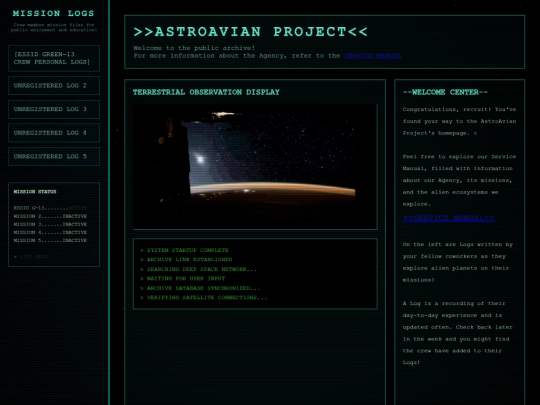Click VERIFYING SATELLITE CONNECTIONS line
Image resolution: width=540 pixels, height=405 pixels.
pos(204,298)
